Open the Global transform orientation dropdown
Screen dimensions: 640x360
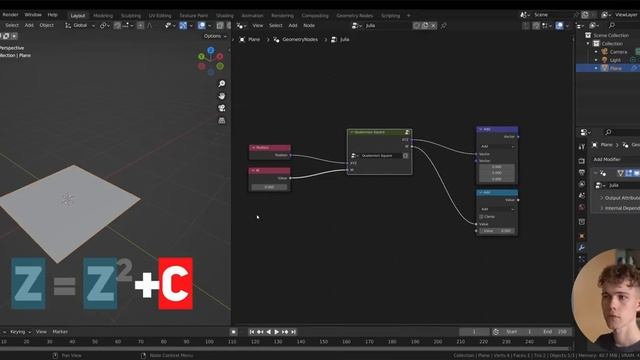pos(80,25)
